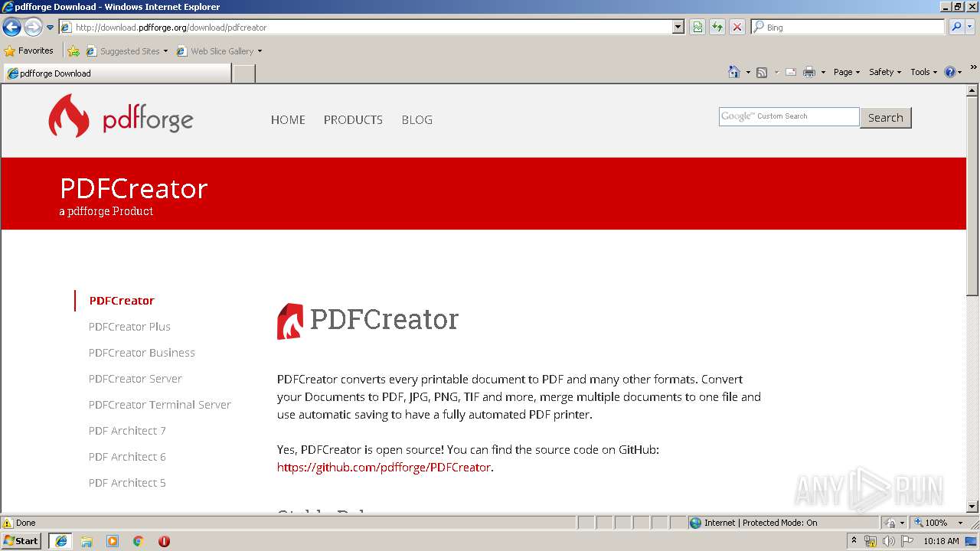Show hidden tray icons arrow
The height and width of the screenshot is (551, 980).
coord(854,541)
